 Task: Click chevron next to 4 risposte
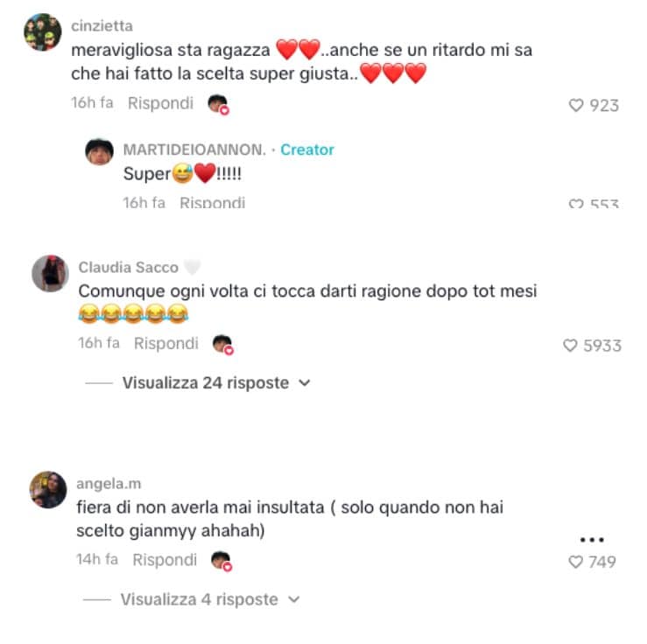[x=293, y=599]
